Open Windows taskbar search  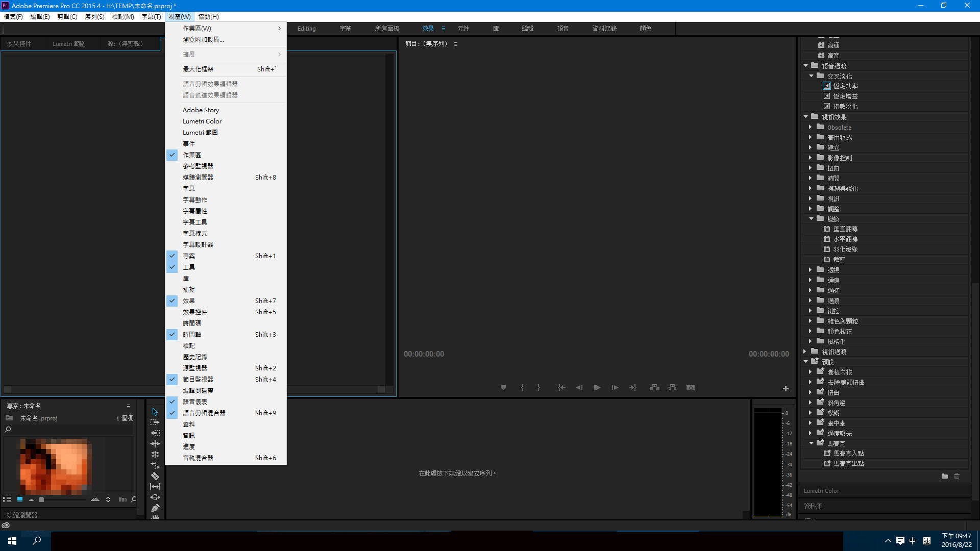click(x=37, y=541)
